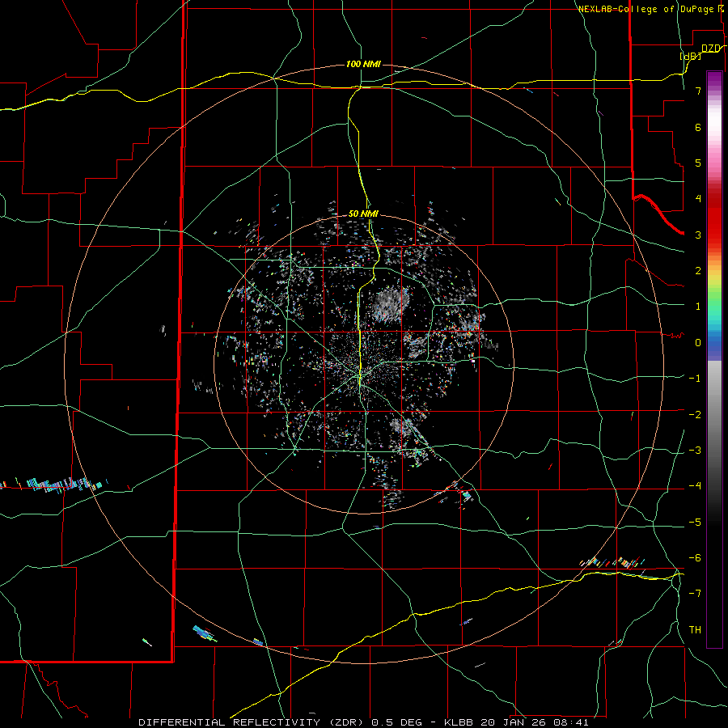Click the positive 6 scale tick label
Image resolution: width=728 pixels, height=728 pixels.
[x=698, y=127]
